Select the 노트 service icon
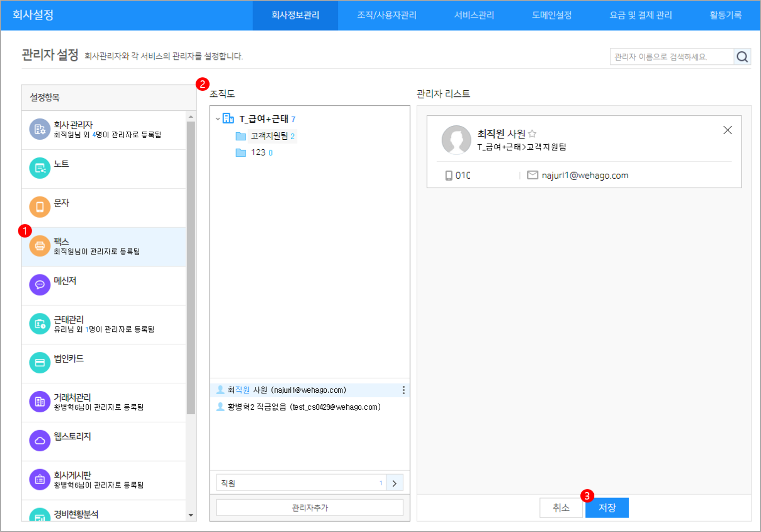 coord(40,168)
